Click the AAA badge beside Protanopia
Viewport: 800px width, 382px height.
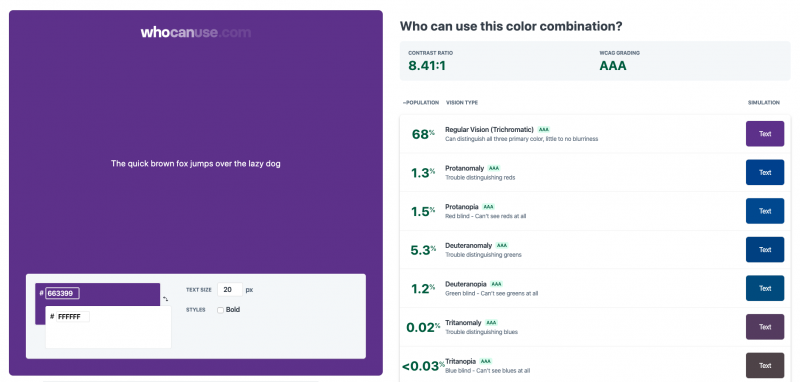(x=489, y=207)
